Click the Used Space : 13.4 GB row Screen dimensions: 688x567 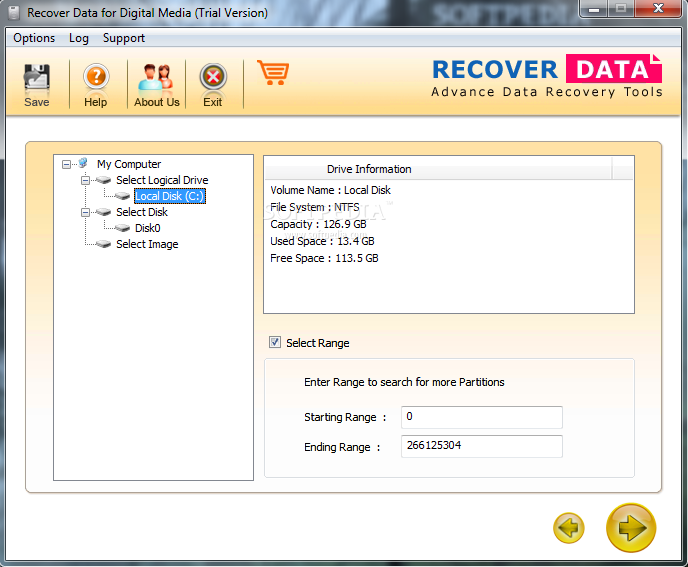click(x=322, y=241)
